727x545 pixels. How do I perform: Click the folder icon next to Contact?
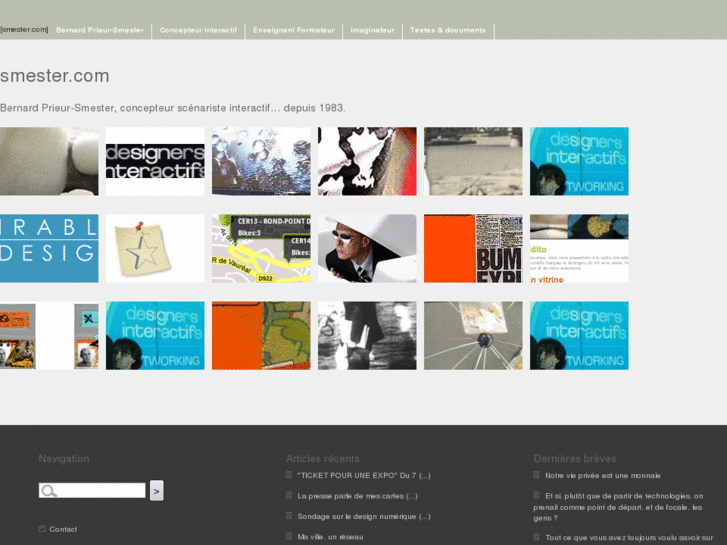pos(42,529)
